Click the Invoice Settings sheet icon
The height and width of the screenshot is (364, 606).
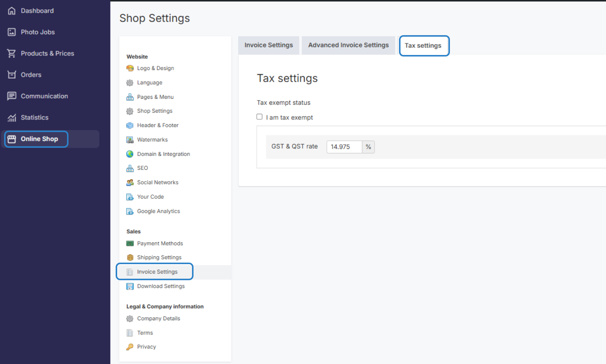tap(130, 272)
